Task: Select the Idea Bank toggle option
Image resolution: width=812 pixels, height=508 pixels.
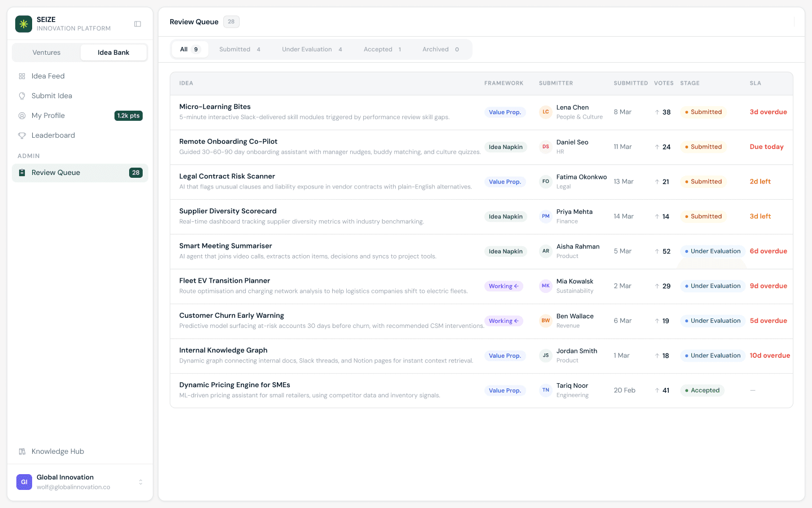Action: pyautogui.click(x=113, y=52)
